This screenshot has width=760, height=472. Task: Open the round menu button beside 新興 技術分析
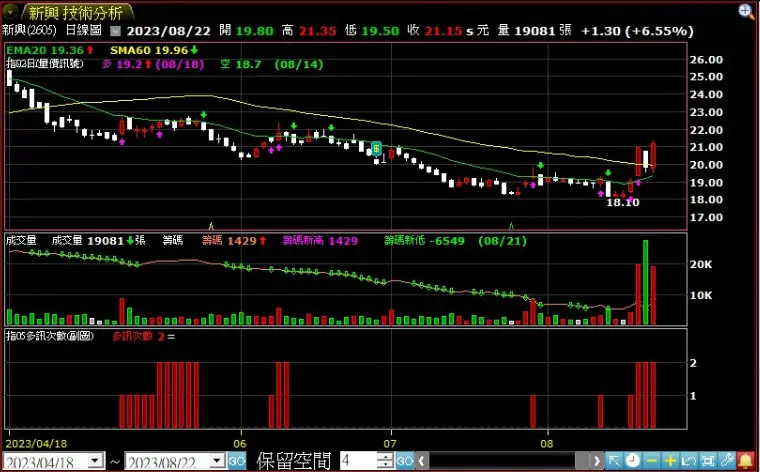[10, 12]
